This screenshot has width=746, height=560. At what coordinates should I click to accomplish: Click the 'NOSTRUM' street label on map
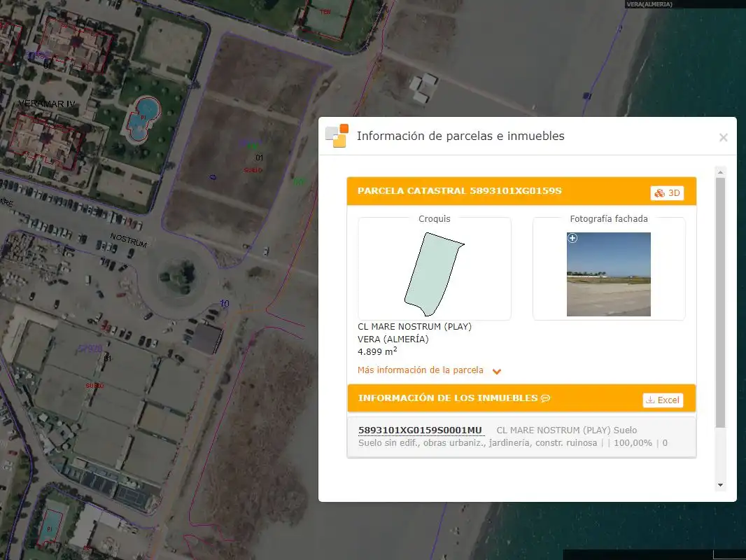129,240
